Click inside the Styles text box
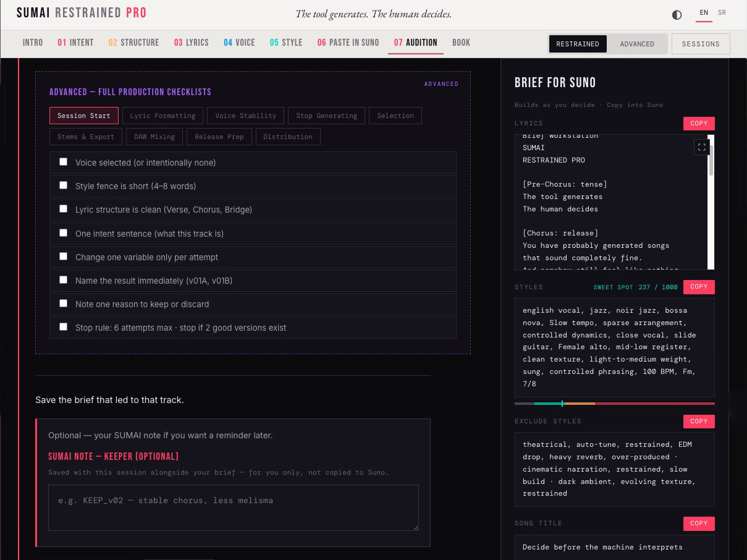The width and height of the screenshot is (747, 560). (615, 347)
